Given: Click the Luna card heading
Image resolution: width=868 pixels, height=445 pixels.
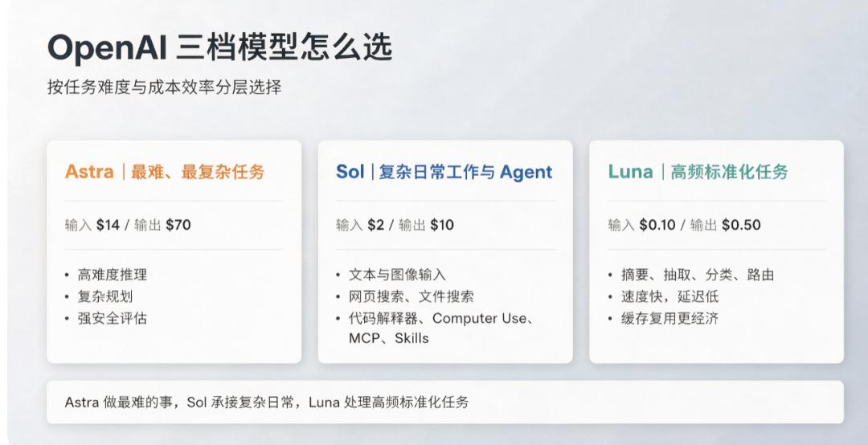Looking at the screenshot, I should (x=698, y=172).
